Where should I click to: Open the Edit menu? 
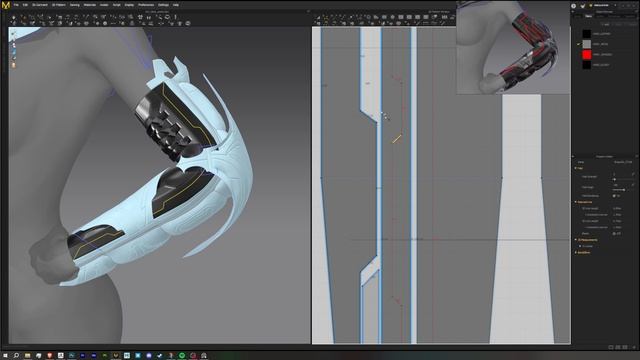pos(25,5)
